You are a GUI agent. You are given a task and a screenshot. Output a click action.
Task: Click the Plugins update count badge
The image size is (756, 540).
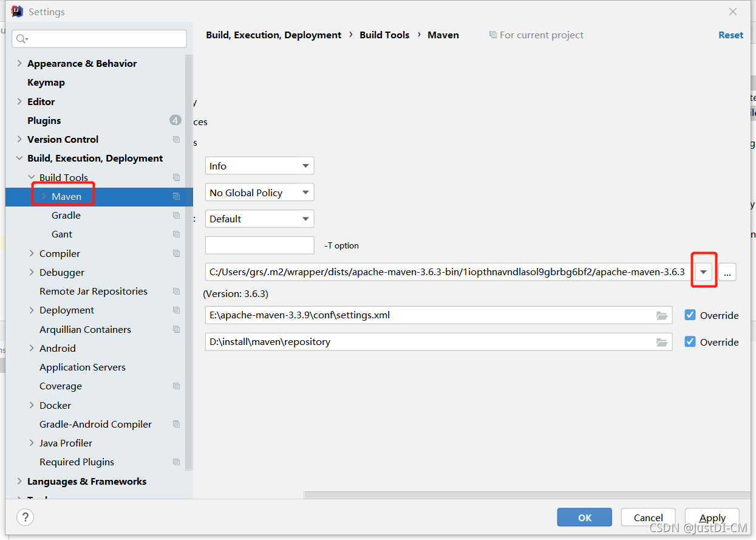175,120
